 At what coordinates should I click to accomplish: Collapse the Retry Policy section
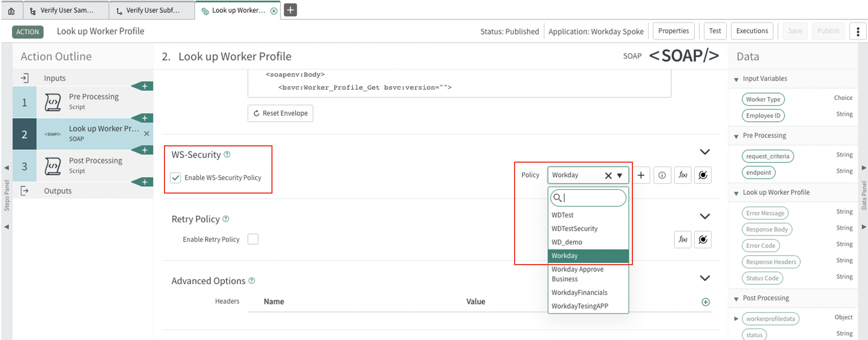(705, 216)
